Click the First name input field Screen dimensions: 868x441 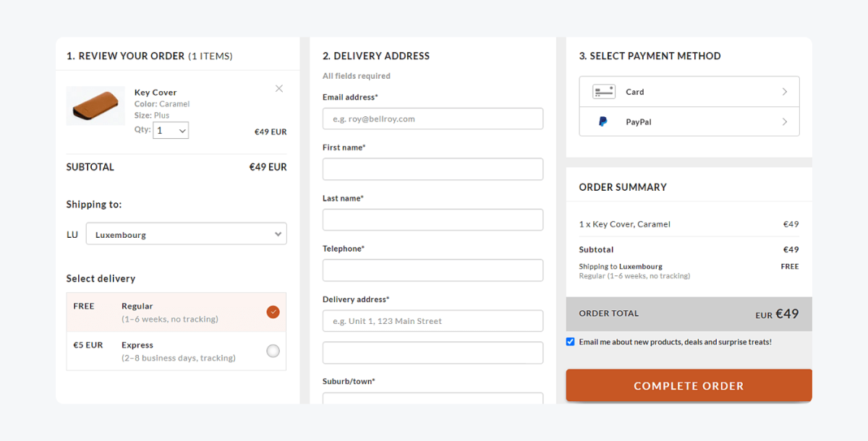(x=433, y=168)
